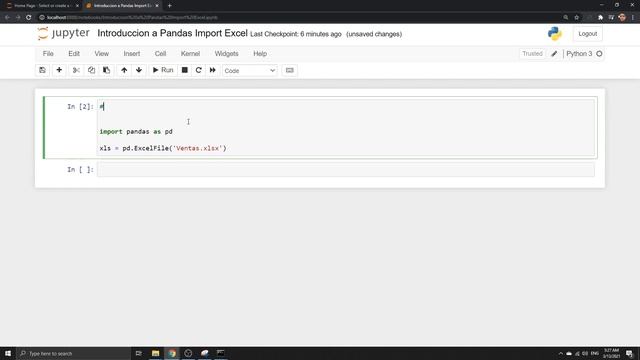Open Task View on taskbar

138,353
